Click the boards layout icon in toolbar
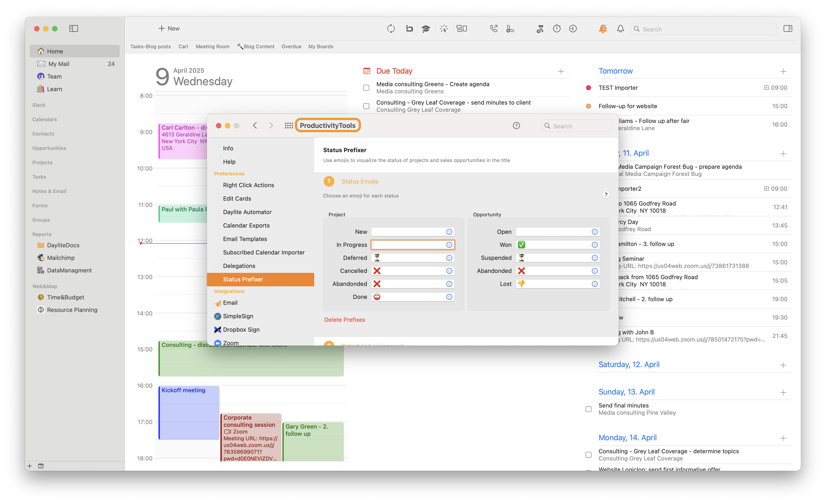826x504 pixels. pos(462,29)
